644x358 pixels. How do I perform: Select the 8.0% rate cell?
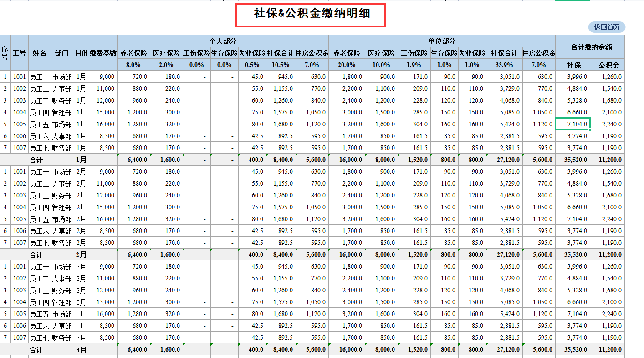(133, 65)
